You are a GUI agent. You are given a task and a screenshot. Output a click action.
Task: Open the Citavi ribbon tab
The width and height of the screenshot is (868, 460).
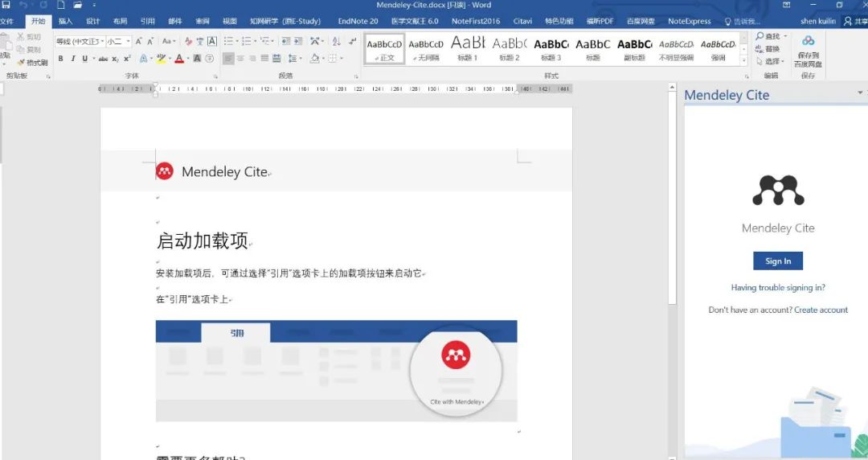pyautogui.click(x=522, y=21)
